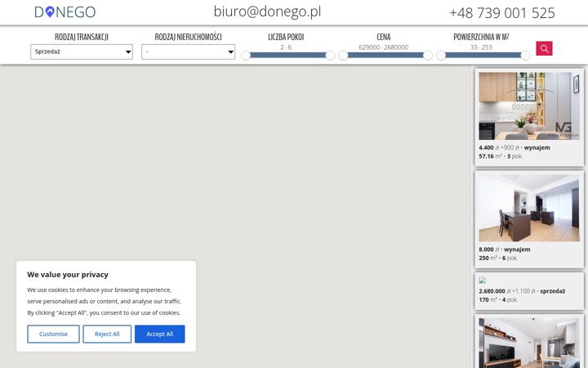Viewport: 588px width, 368px height.
Task: Open the Donego logo home link
Action: 65,12
